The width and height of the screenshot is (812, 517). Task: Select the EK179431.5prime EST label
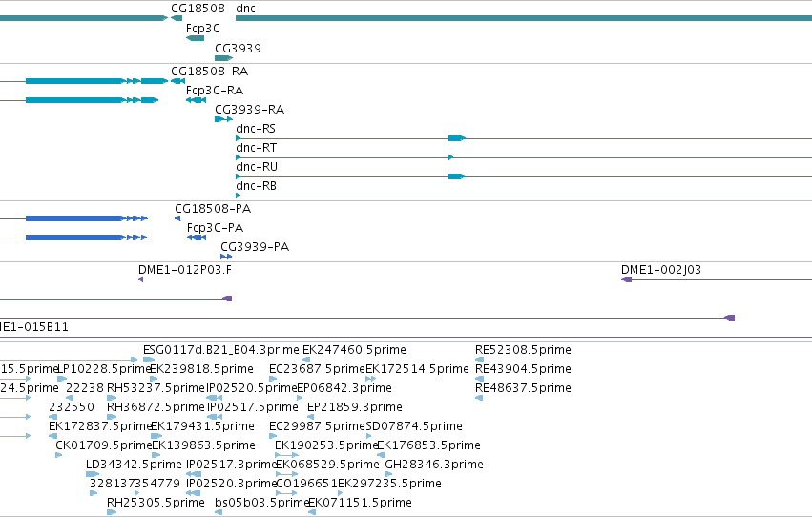click(x=202, y=427)
